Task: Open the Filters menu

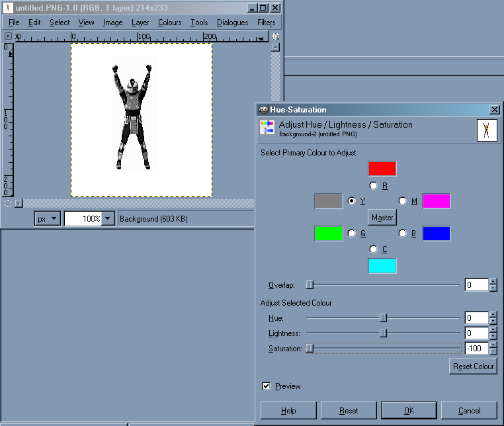Action: pyautogui.click(x=266, y=22)
